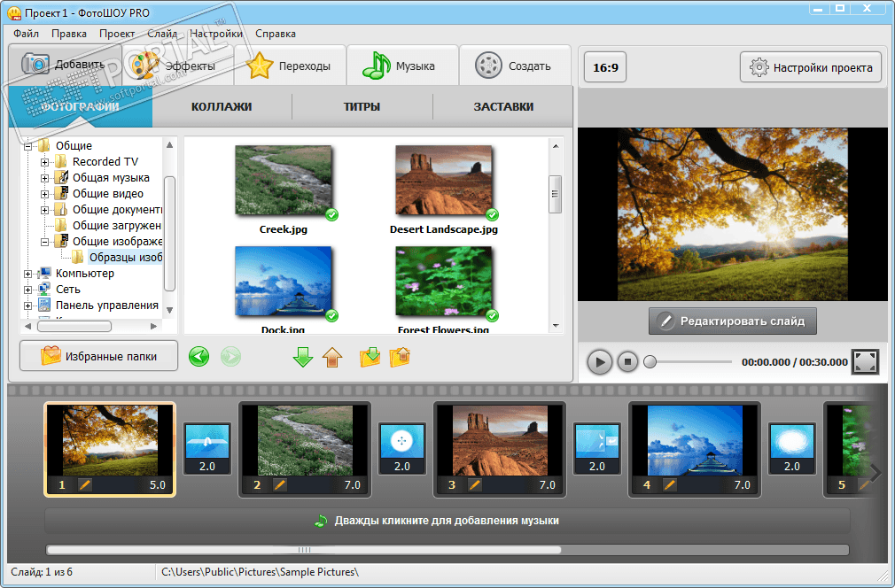The height and width of the screenshot is (588, 895).
Task: Click music track bar to add music
Action: click(447, 521)
